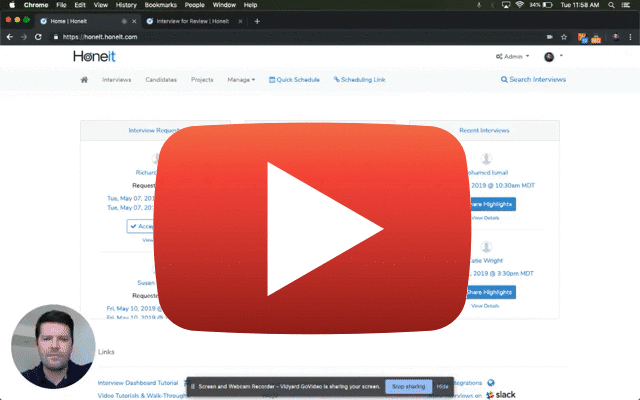640x400 pixels.
Task: Open the Edit menu
Action: pyautogui.click(x=80, y=5)
